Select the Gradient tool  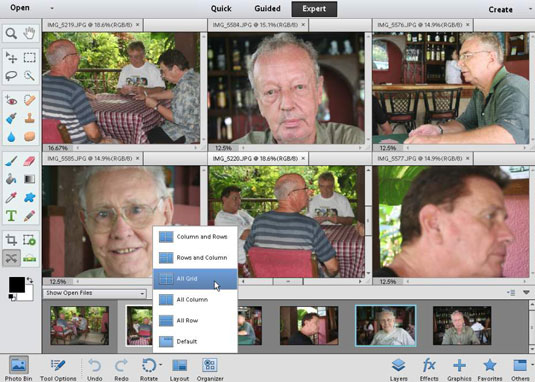29,179
